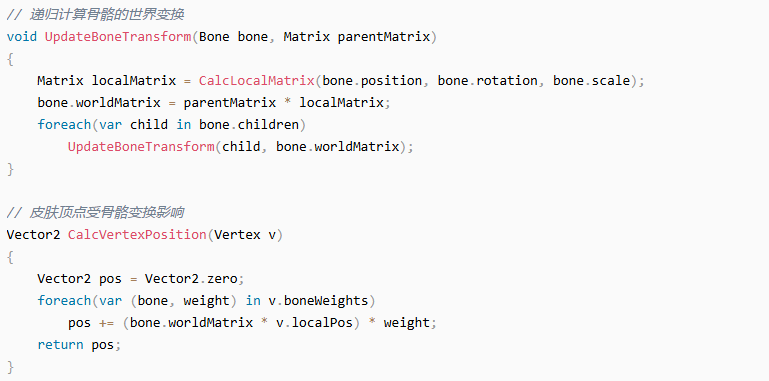The height and width of the screenshot is (381, 769).
Task: Click the void keyword
Action: tap(22, 37)
